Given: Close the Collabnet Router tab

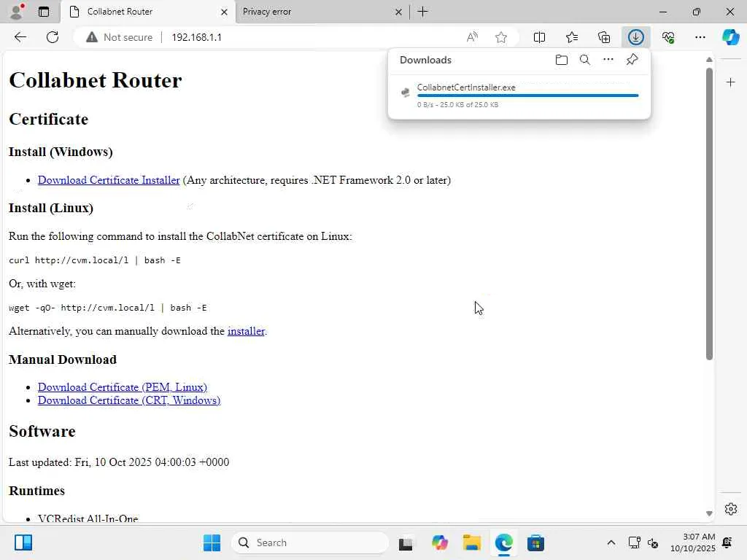Looking at the screenshot, I should (x=224, y=12).
